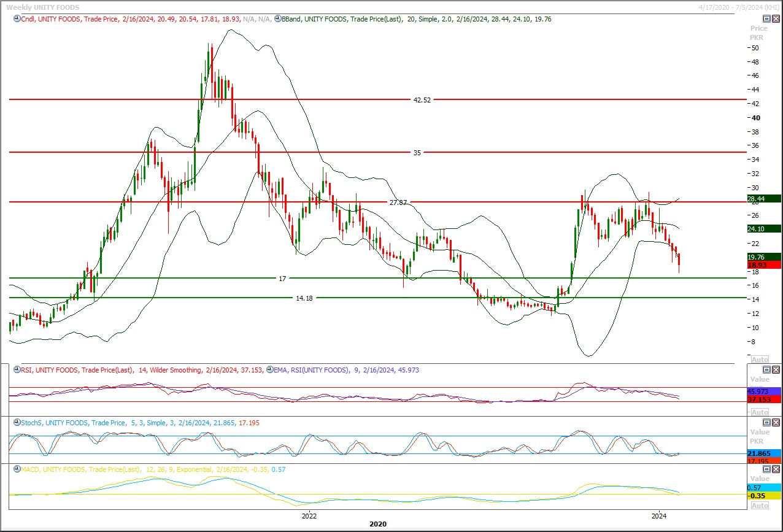Screen dimensions: 783x532
Task: Toggle Auto scaling on the RSI axis
Action: pyautogui.click(x=759, y=412)
